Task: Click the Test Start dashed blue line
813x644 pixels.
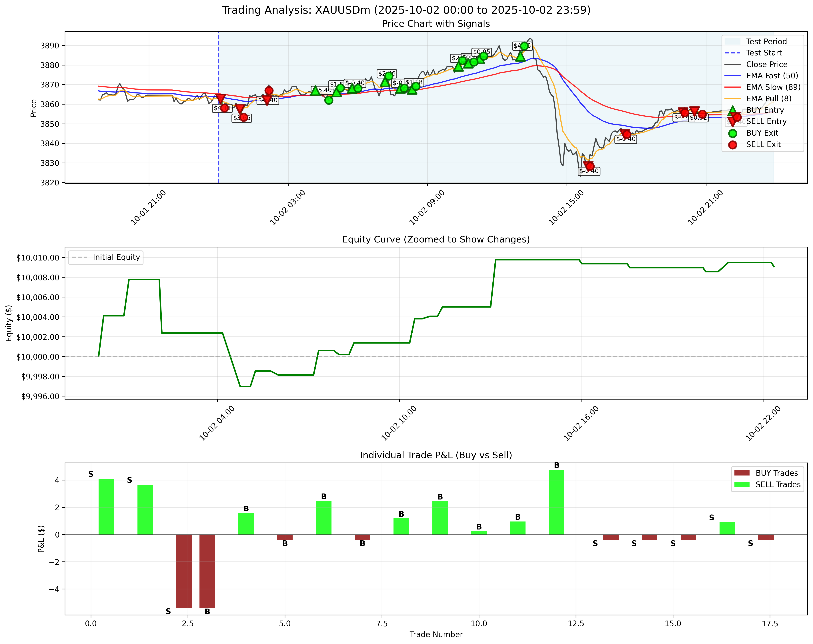Action: coord(218,113)
